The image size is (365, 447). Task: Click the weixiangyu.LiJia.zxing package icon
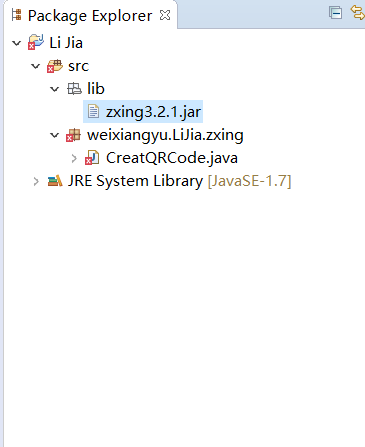click(73, 135)
